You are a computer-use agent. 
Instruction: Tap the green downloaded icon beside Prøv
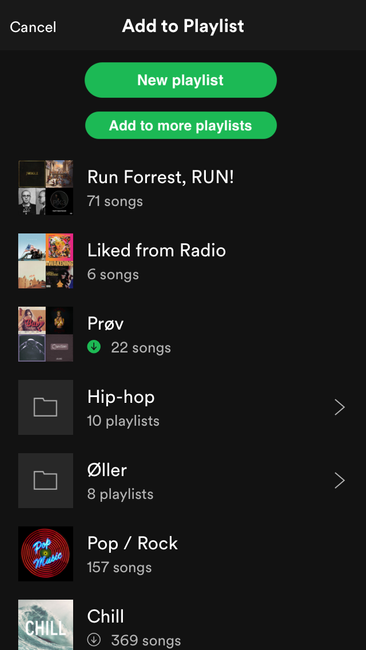tap(94, 347)
